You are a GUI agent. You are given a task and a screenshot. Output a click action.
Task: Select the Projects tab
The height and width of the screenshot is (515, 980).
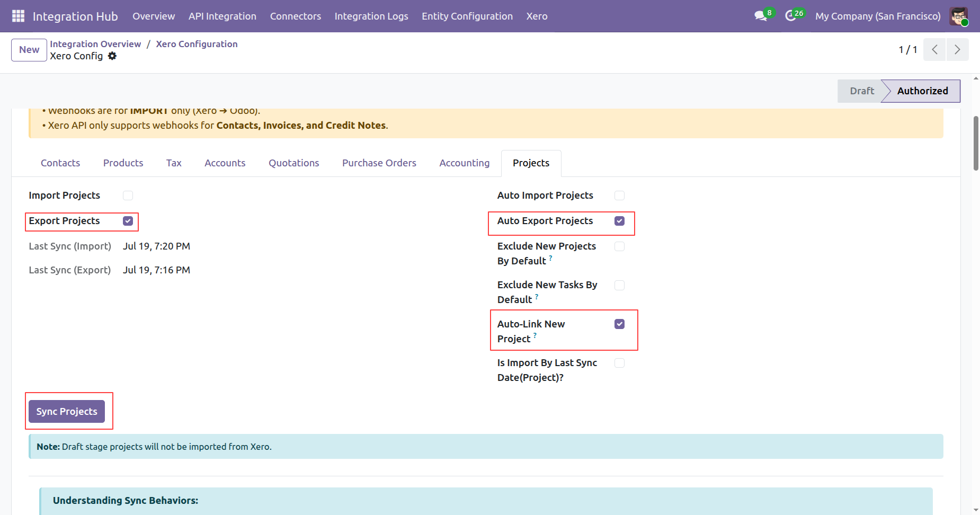point(531,163)
